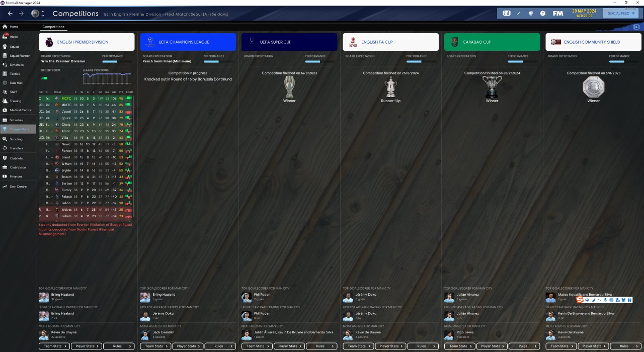Viewport: 644px width, 352px height.
Task: Open the English FA Cup header
Action: pos(391,42)
